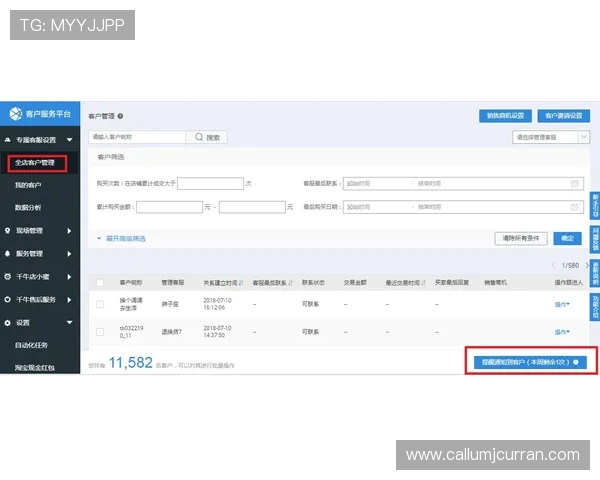Open 全店客户管理 in the sidebar
Image resolution: width=600 pixels, height=480 pixels.
click(40, 162)
